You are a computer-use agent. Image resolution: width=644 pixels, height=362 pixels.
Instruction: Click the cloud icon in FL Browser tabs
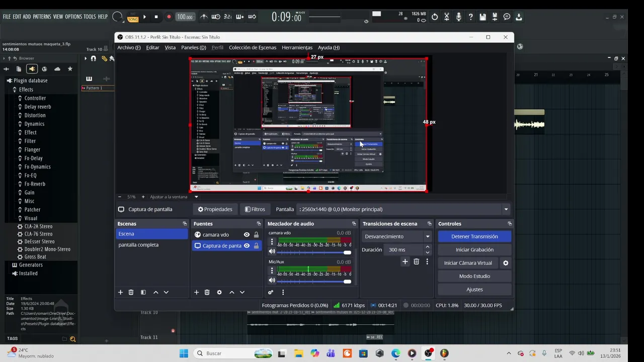click(x=57, y=69)
